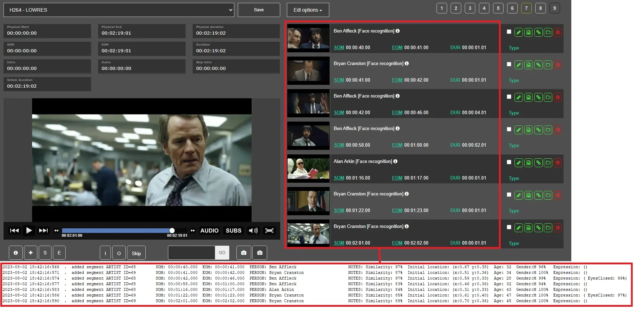Click the SOM link of Alan Arkin segment
Screen dimensions: 644x311
(x=339, y=178)
